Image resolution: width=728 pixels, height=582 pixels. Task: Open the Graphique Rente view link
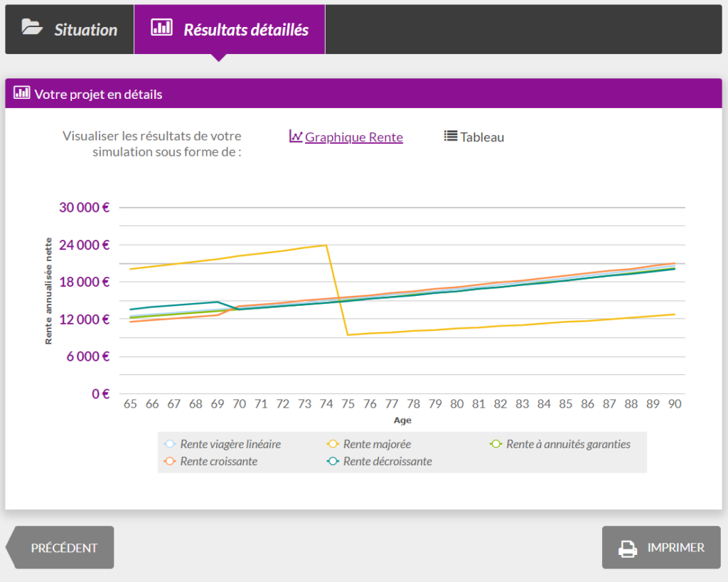click(353, 137)
